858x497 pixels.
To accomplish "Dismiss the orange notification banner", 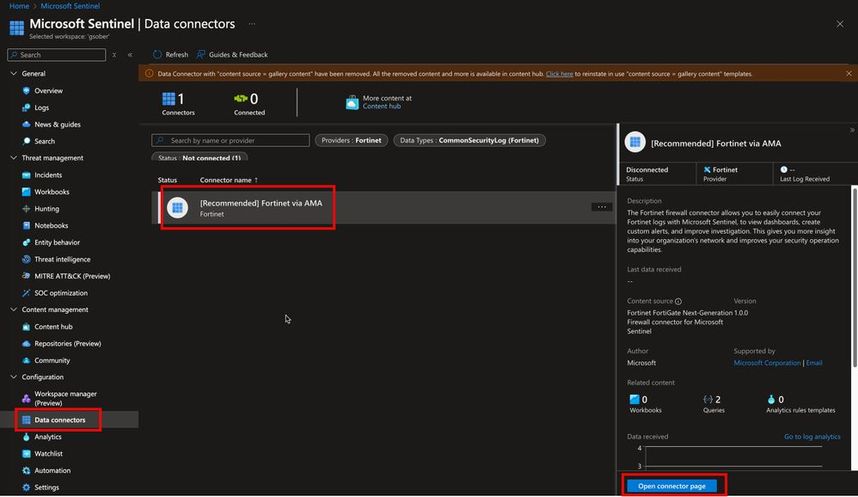I will point(849,73).
